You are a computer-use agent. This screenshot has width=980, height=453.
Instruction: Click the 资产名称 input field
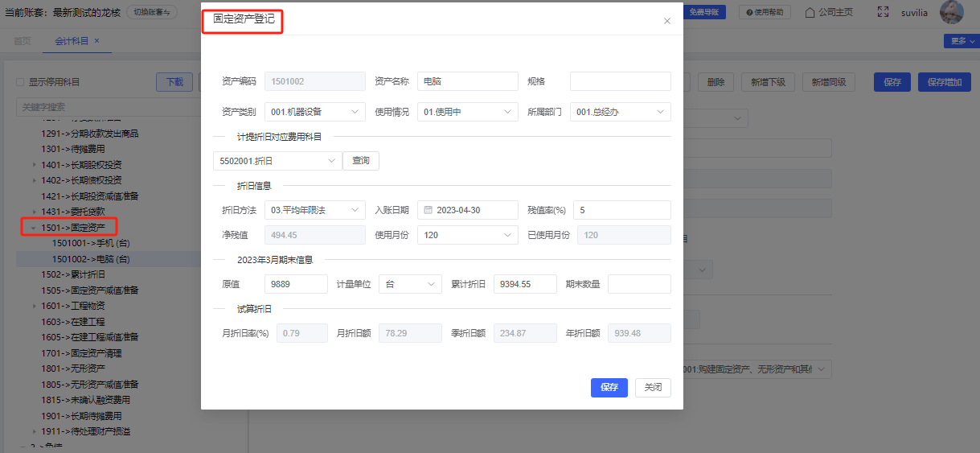pyautogui.click(x=467, y=81)
